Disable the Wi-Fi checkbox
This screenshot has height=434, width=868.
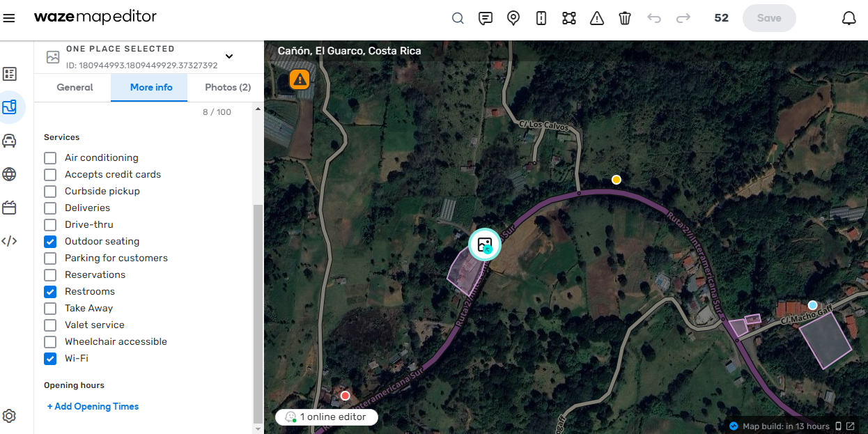click(x=50, y=358)
